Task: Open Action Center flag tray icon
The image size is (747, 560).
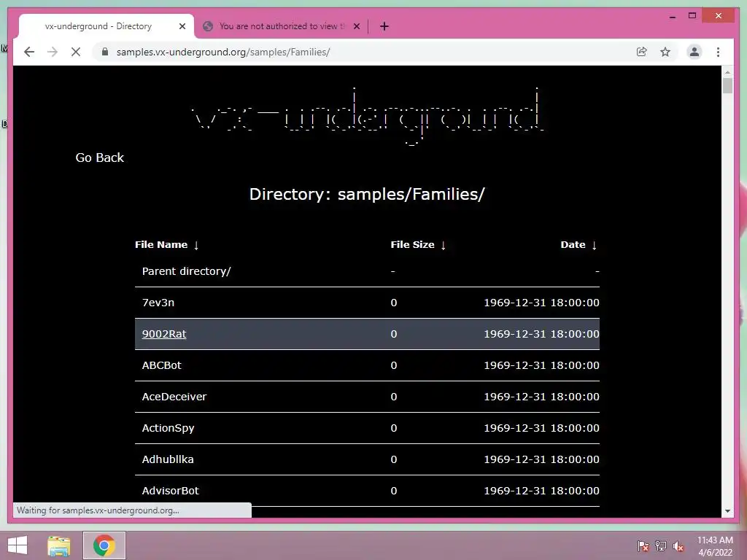Action: (643, 546)
